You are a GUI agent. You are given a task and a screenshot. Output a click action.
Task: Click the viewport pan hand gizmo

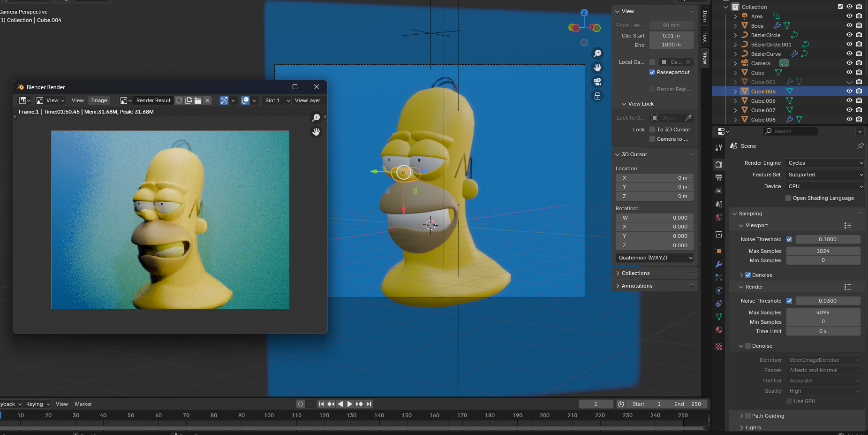597,68
